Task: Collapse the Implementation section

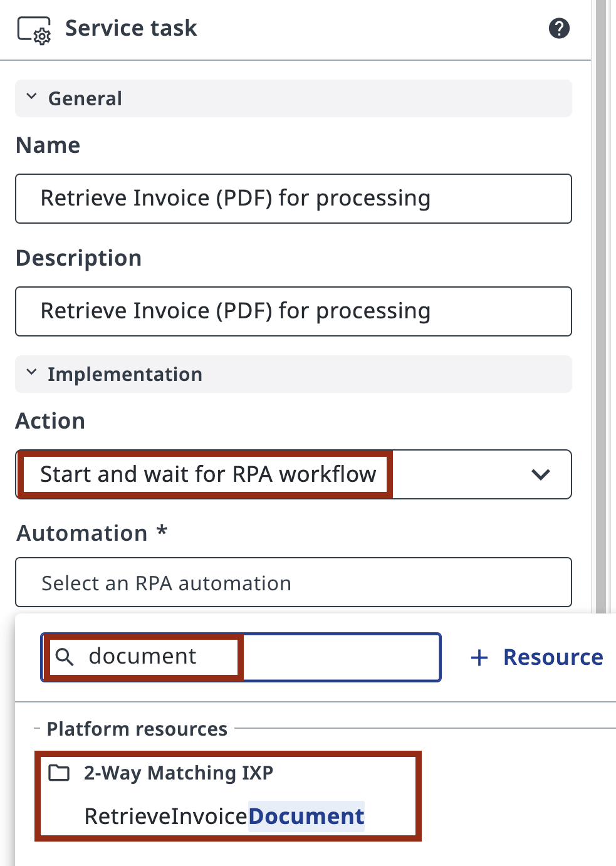Action: (x=293, y=374)
